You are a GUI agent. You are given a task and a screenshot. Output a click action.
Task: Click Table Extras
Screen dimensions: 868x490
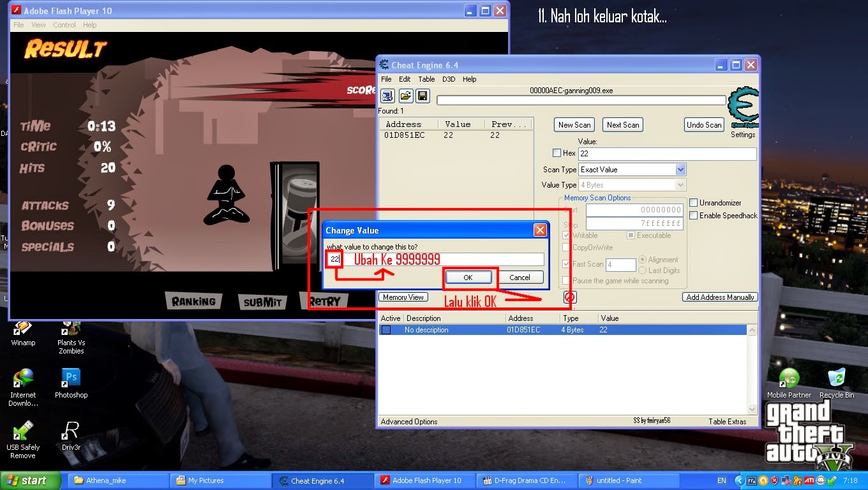[x=727, y=422]
